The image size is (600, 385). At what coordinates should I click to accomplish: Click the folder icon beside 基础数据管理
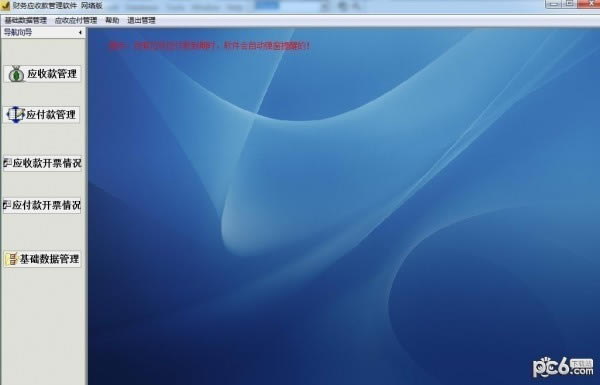12,259
